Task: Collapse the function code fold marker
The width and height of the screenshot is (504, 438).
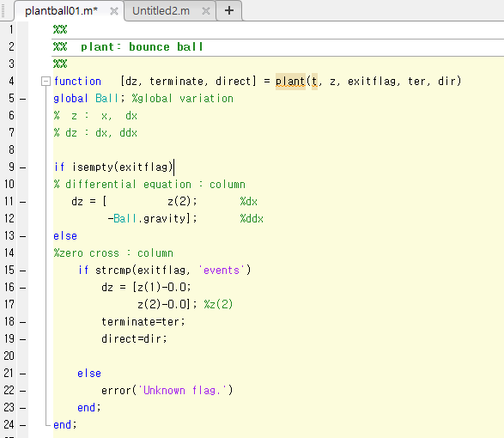Action: (46, 81)
